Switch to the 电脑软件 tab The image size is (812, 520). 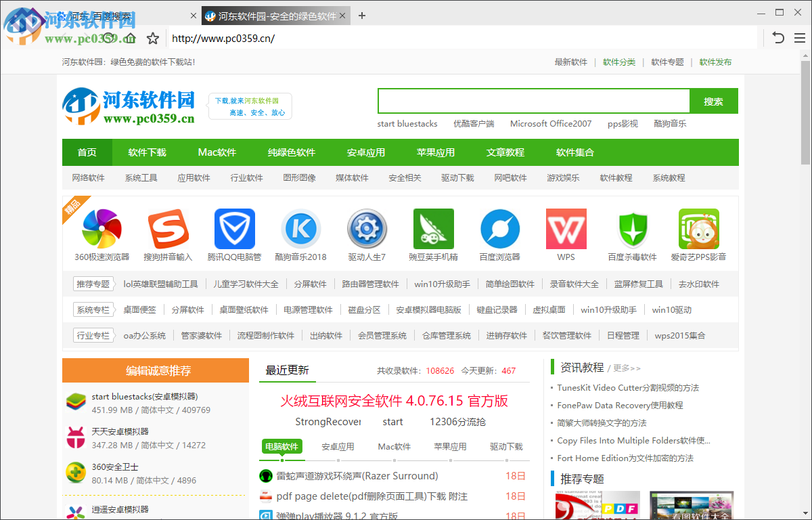click(x=281, y=446)
